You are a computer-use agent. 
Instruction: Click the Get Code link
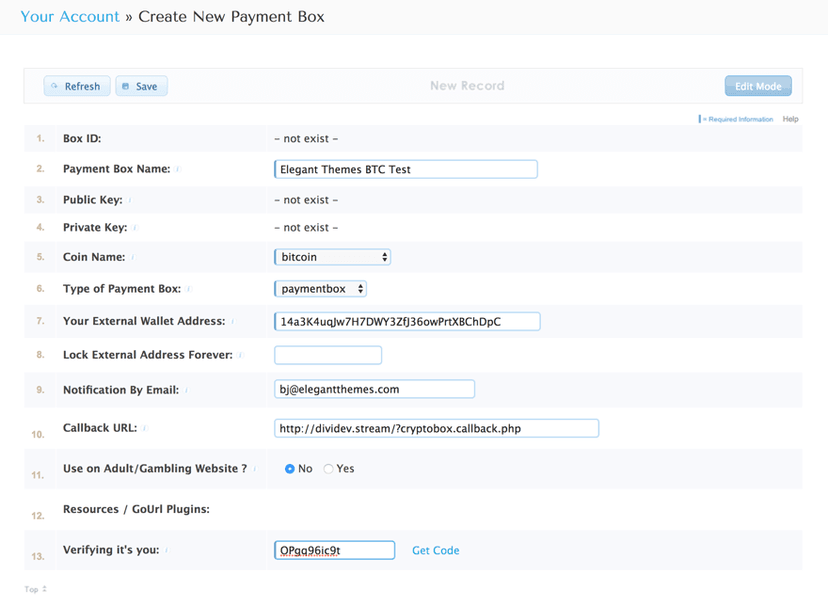click(x=435, y=550)
